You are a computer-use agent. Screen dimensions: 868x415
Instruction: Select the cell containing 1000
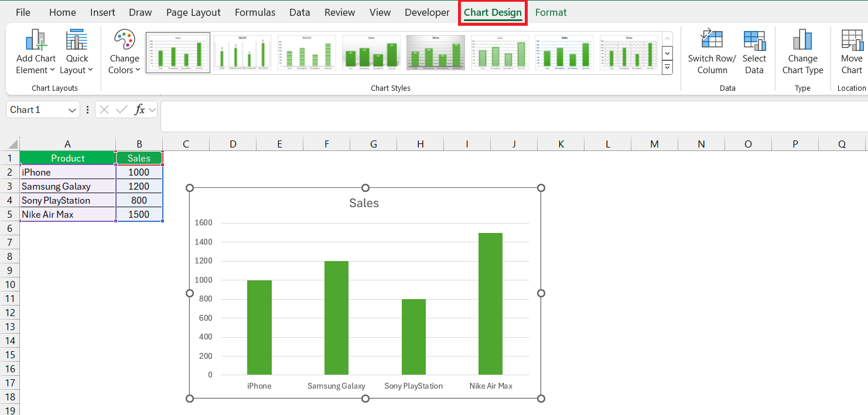click(139, 172)
